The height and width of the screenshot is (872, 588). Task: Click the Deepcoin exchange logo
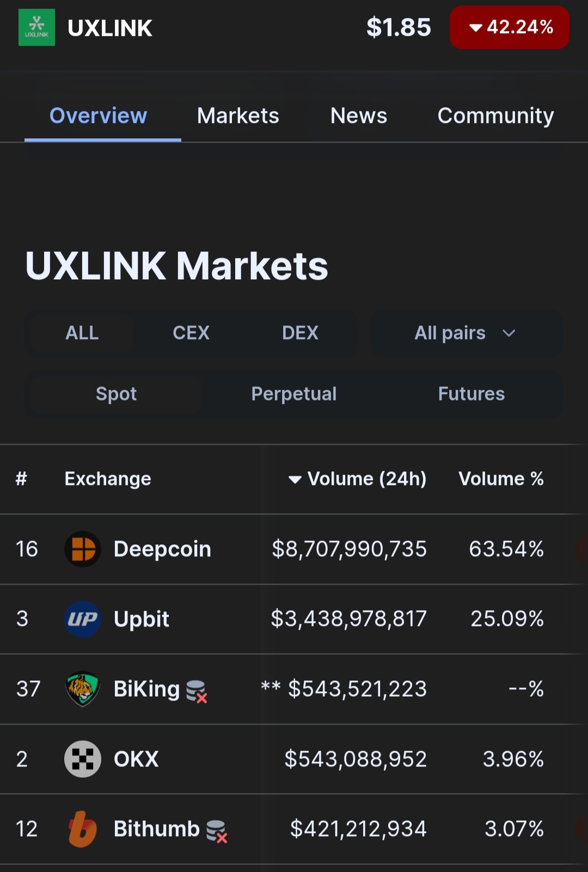83,549
